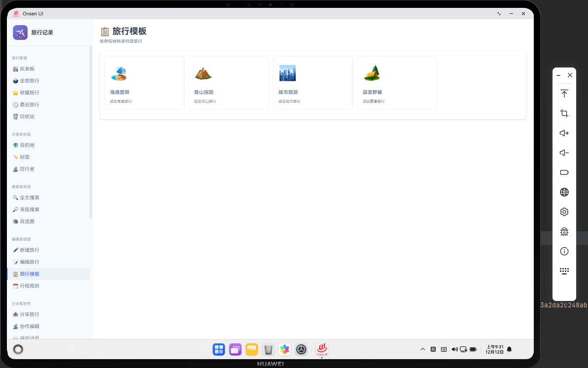
Task: Choose the 海滩度假 template title
Action: (x=120, y=92)
